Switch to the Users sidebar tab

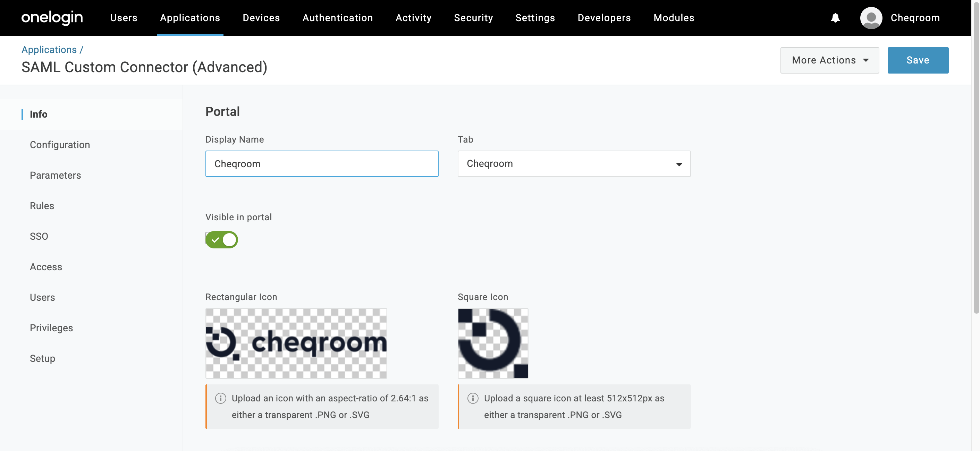[42, 297]
